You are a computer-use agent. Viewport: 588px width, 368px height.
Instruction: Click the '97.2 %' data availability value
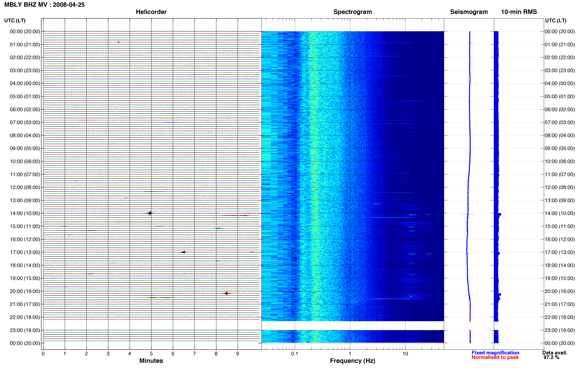point(551,357)
